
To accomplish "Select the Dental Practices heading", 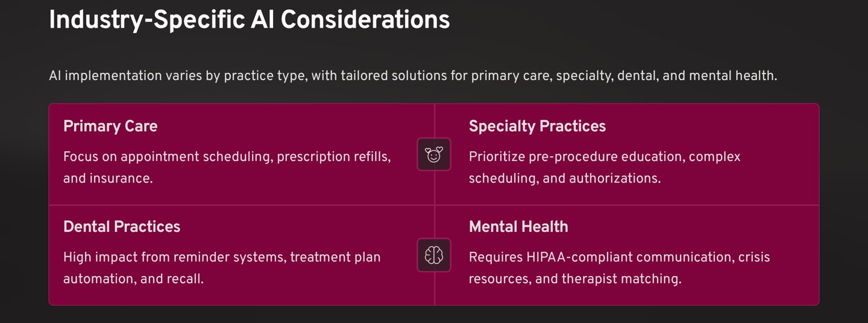I will (x=122, y=227).
